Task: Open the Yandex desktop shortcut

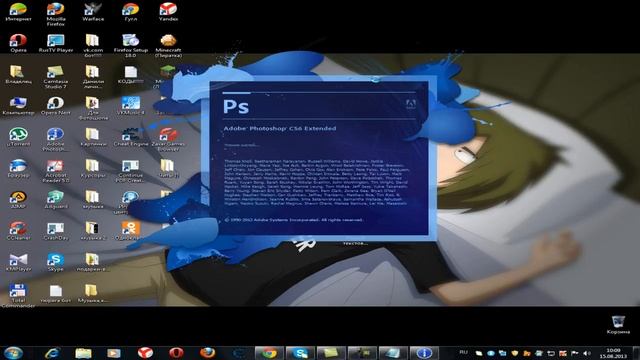Action: tap(168, 12)
